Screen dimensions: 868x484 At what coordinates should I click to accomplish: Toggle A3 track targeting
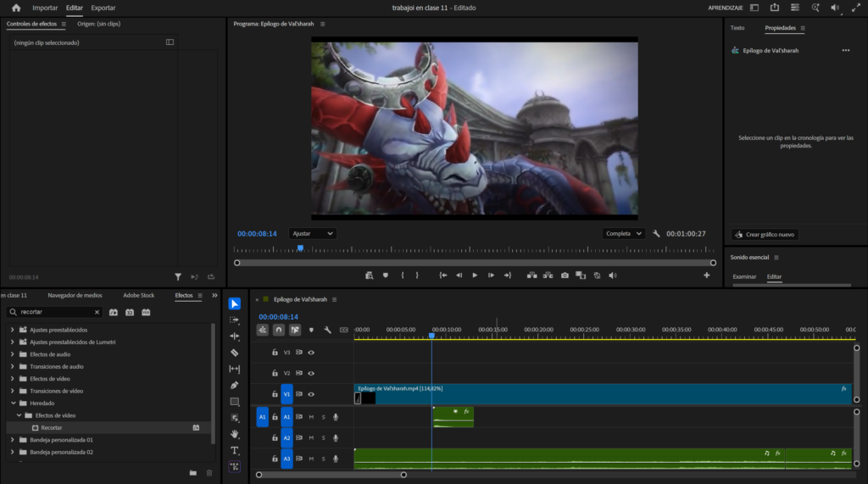coord(287,459)
